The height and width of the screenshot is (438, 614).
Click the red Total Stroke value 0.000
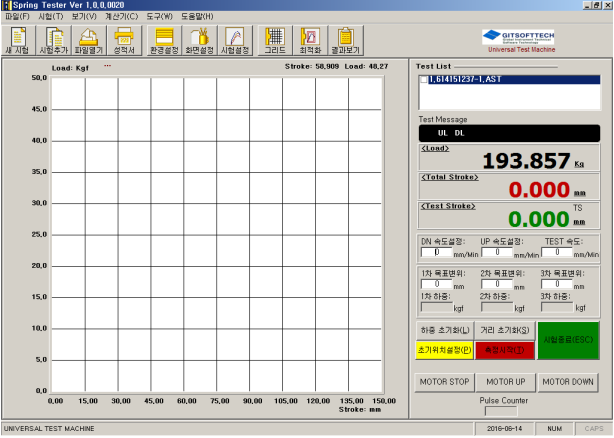(x=539, y=190)
